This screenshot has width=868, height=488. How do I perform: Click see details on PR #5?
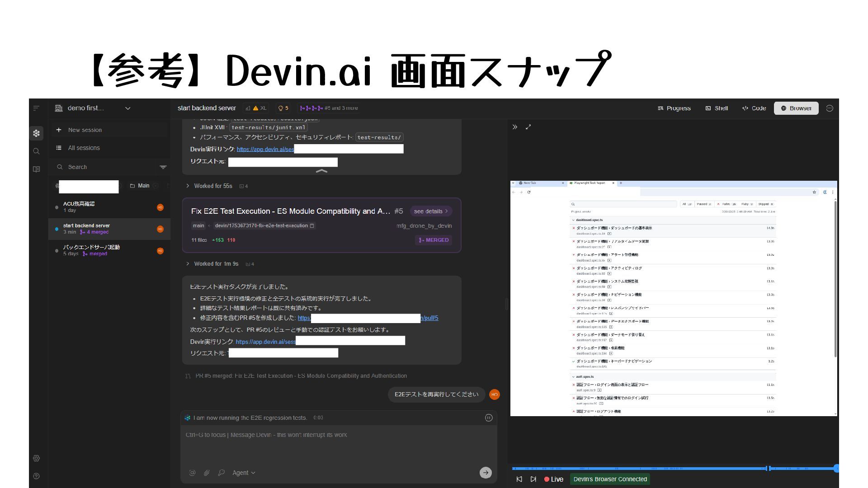(431, 211)
